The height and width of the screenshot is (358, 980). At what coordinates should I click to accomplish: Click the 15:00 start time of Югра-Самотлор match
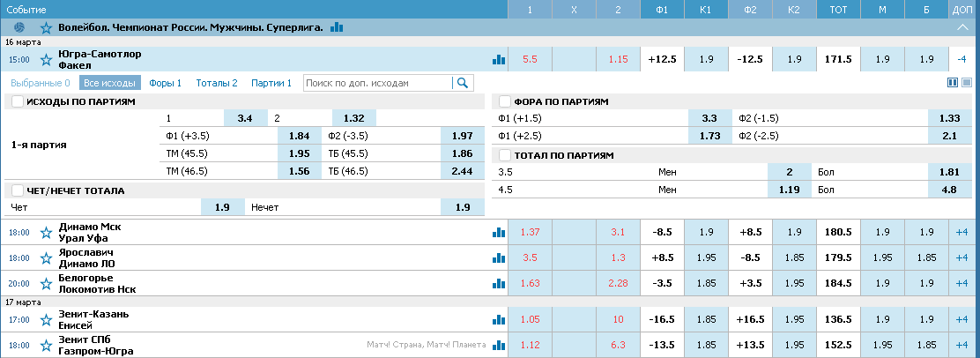coord(19,60)
